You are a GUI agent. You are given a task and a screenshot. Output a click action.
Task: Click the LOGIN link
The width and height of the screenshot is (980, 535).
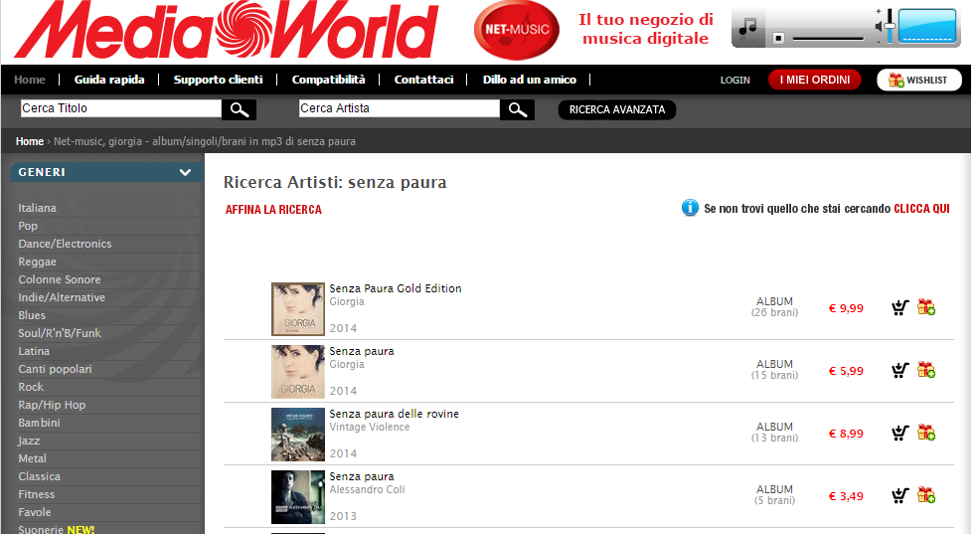[x=735, y=80]
